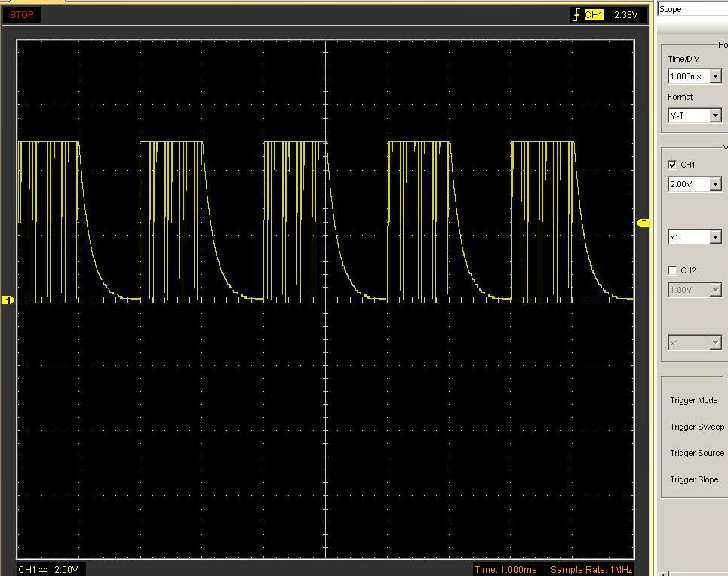
Task: Click the Sample Rate: 1MHz indicator
Action: 592,570
